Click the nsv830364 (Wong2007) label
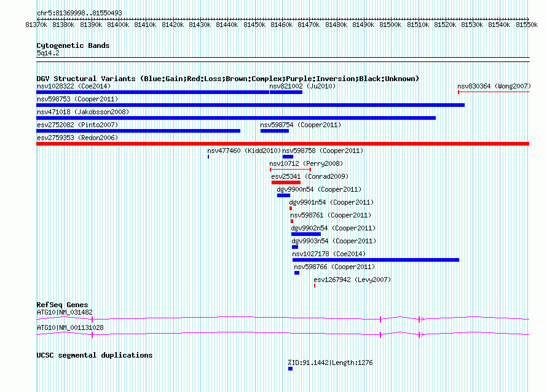This screenshot has height=392, width=547. pos(494,86)
